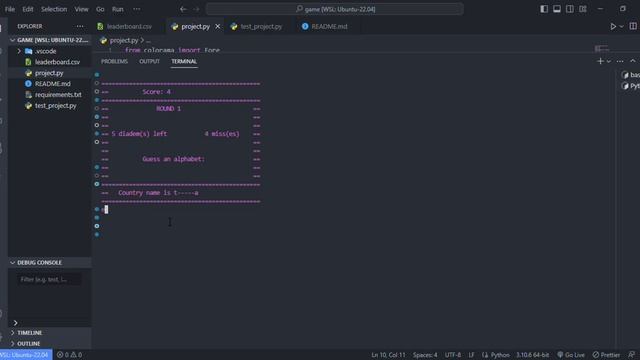The image size is (640, 360).
Task: Expand the OUTLINE section
Action: tap(50, 344)
